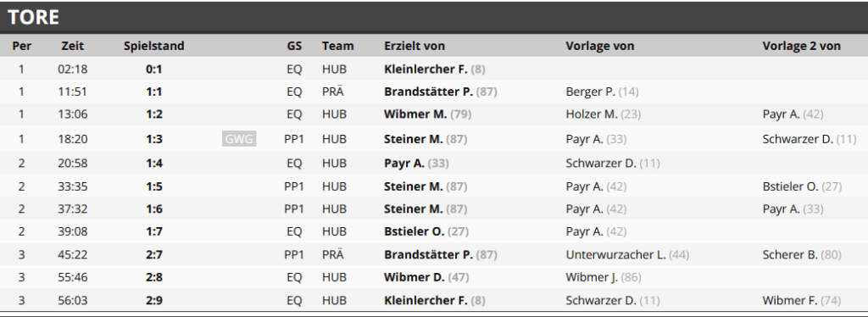Click the TORE section heading
868x317 pixels.
click(33, 17)
